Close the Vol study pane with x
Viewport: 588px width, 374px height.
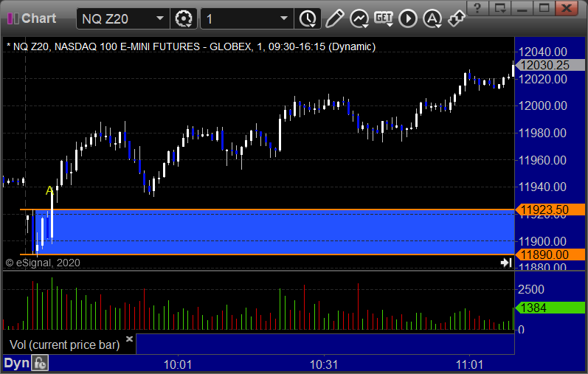[129, 339]
